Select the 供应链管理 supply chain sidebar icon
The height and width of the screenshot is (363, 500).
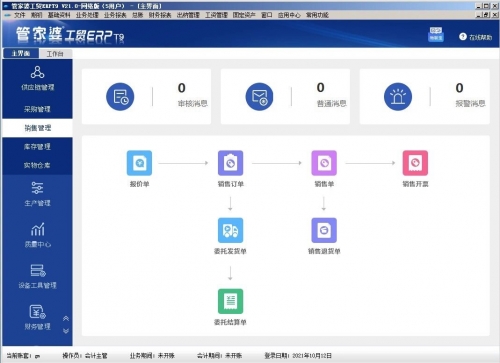37,72
